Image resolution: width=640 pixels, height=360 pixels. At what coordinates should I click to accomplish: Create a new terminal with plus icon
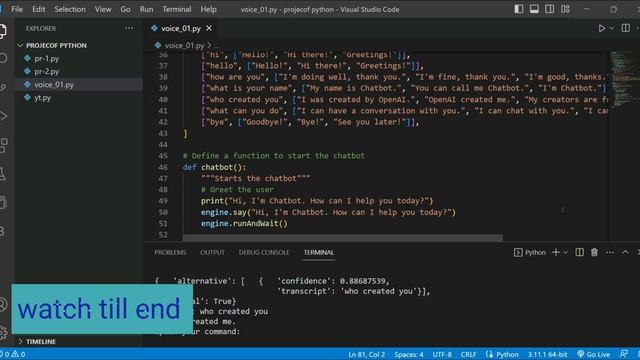(x=556, y=252)
